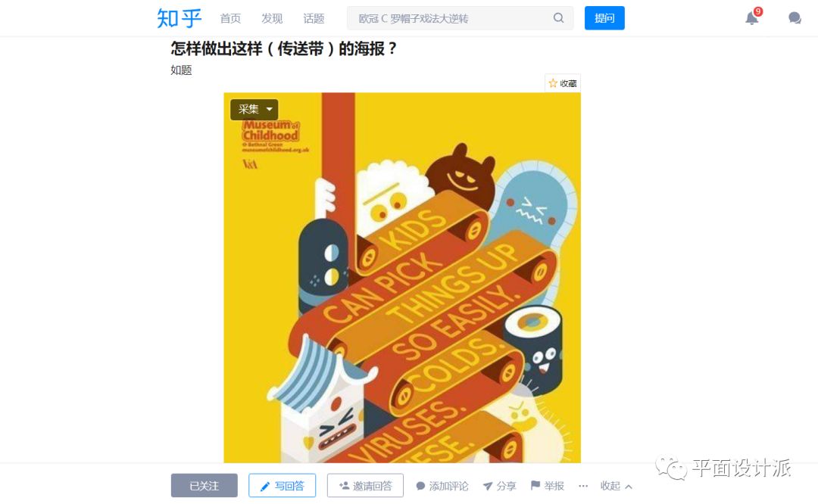818x504 pixels.
Task: Switch to the 话题 tab
Action: [x=314, y=18]
